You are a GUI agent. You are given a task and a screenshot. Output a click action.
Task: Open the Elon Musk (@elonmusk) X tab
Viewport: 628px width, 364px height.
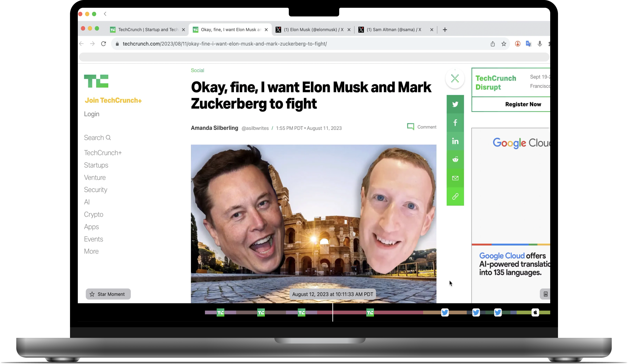[x=313, y=30]
